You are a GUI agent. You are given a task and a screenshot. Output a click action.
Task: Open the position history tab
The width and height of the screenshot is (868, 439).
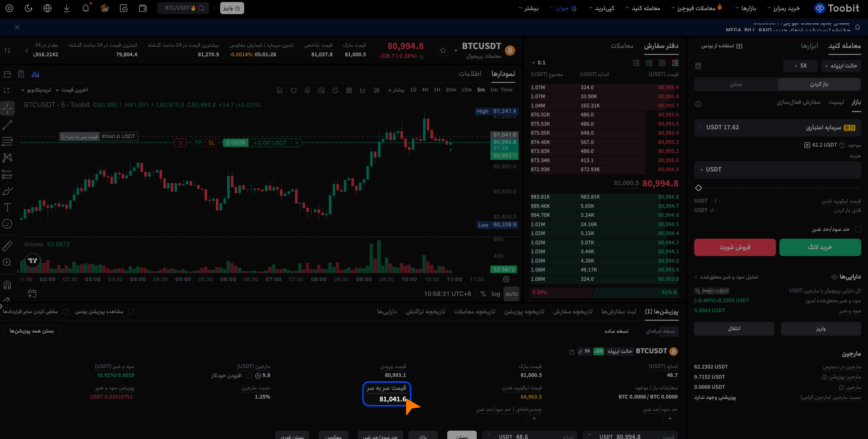tap(524, 312)
